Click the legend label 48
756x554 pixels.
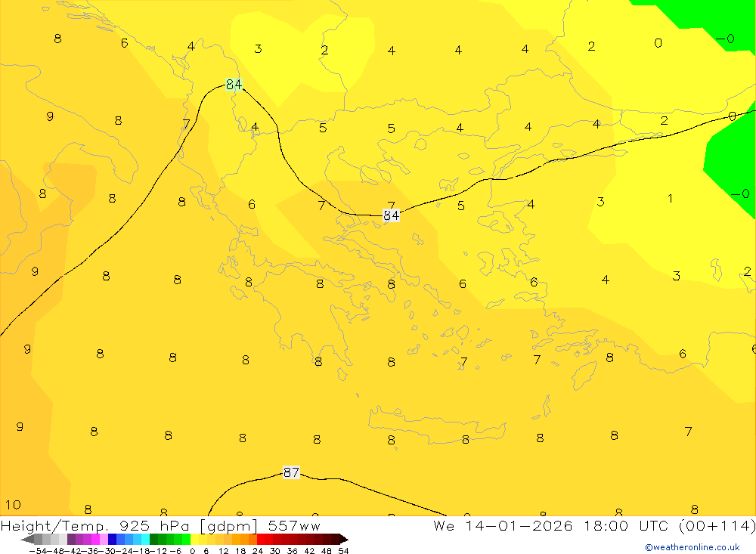coord(327,551)
